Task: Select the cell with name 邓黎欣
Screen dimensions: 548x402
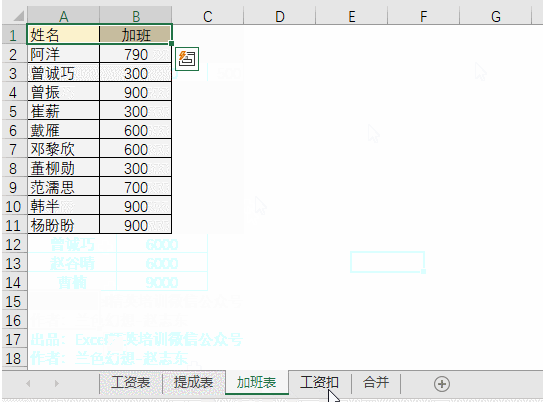Action: [x=64, y=149]
